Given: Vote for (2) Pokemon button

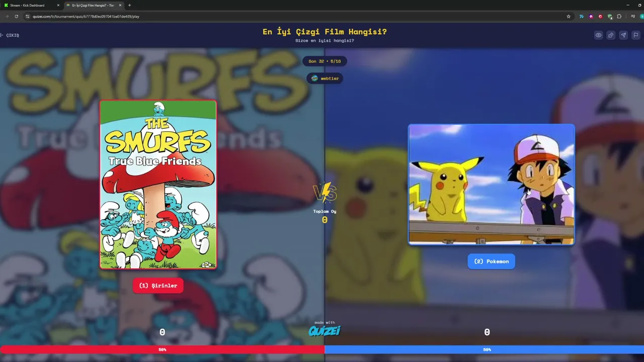Looking at the screenshot, I should click(x=491, y=261).
